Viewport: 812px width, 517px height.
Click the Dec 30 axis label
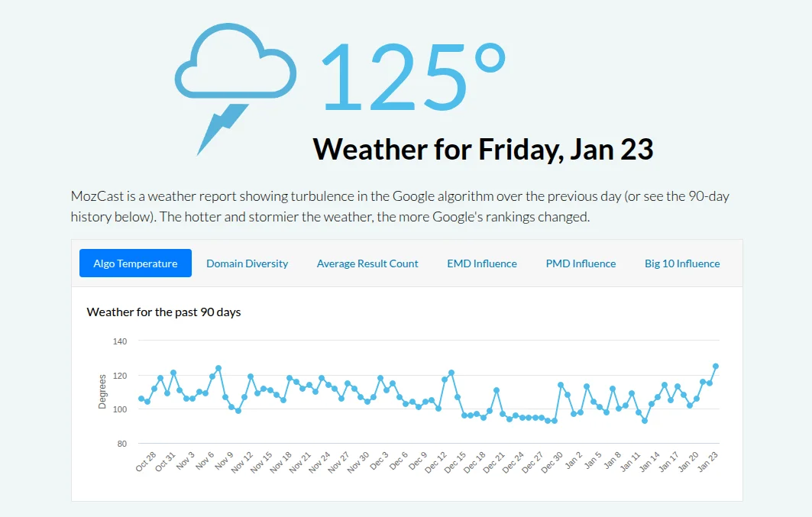tap(553, 461)
